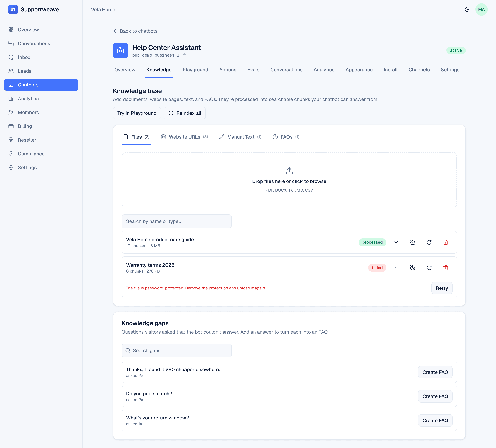Viewport: 496px width, 448px height.
Task: Collapse Warranty terms 2026 details chevron
Action: pyautogui.click(x=396, y=268)
